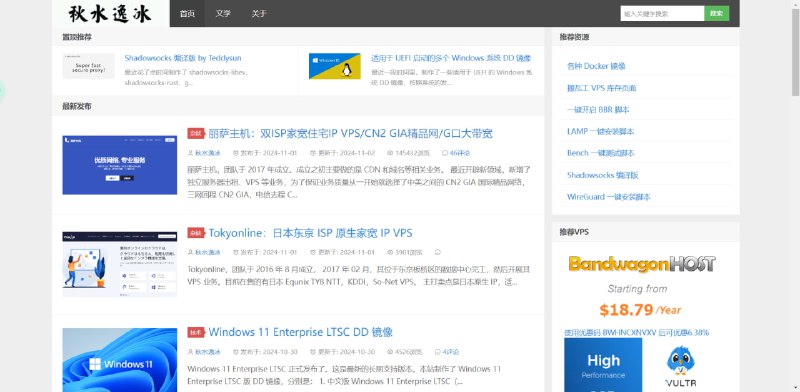Open the 4评论 comment link on Windows 11 post
Image resolution: width=800 pixels, height=392 pixels.
(x=447, y=352)
